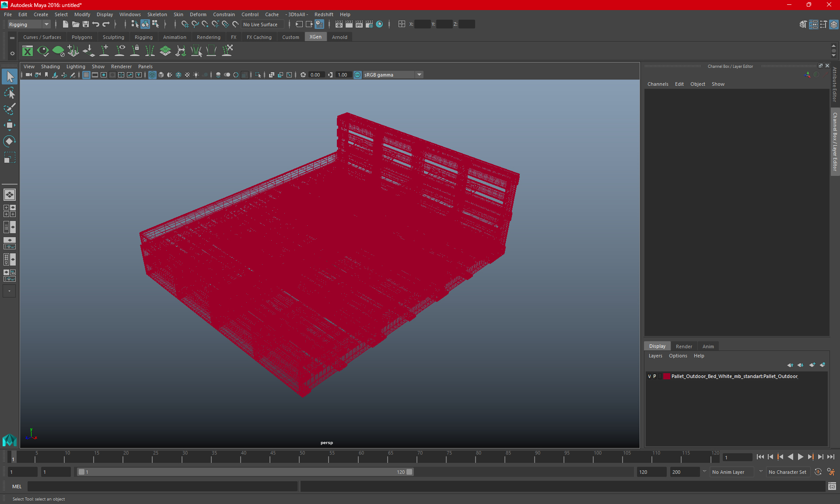
Task: Open the Create menu
Action: [41, 14]
